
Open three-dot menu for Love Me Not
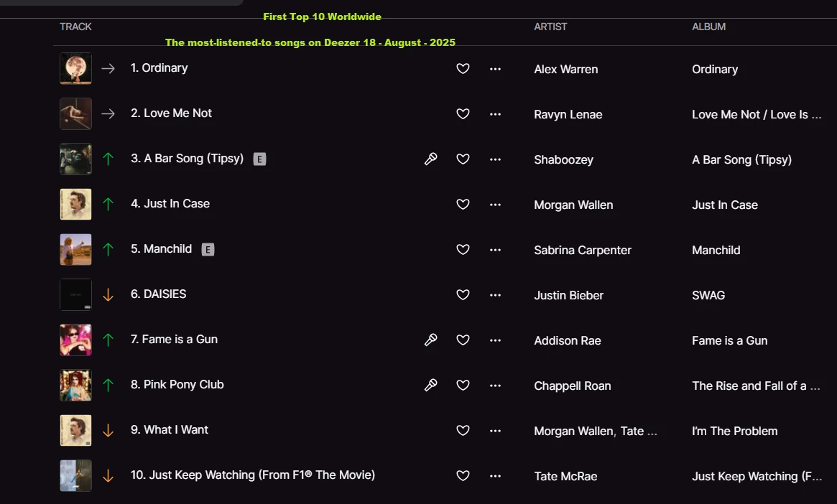click(x=495, y=114)
